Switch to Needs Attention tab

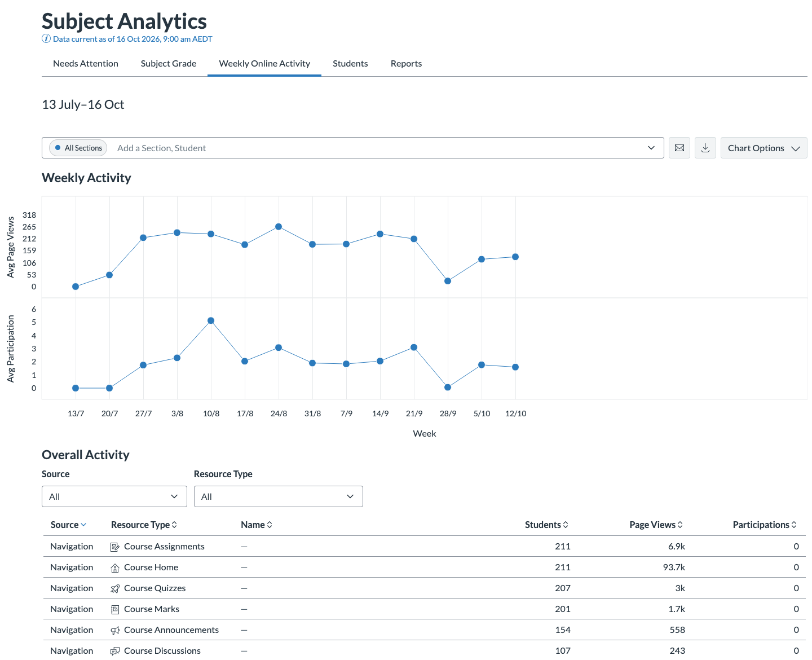[x=86, y=63]
